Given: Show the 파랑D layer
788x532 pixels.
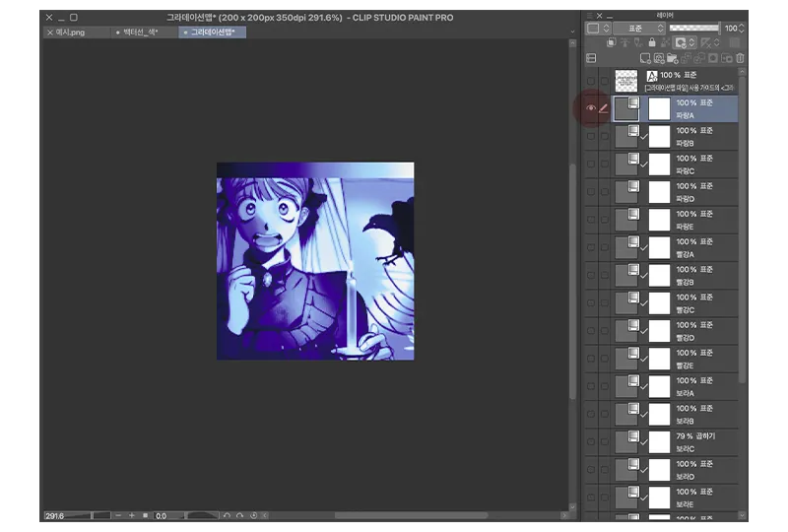Looking at the screenshot, I should [590, 191].
